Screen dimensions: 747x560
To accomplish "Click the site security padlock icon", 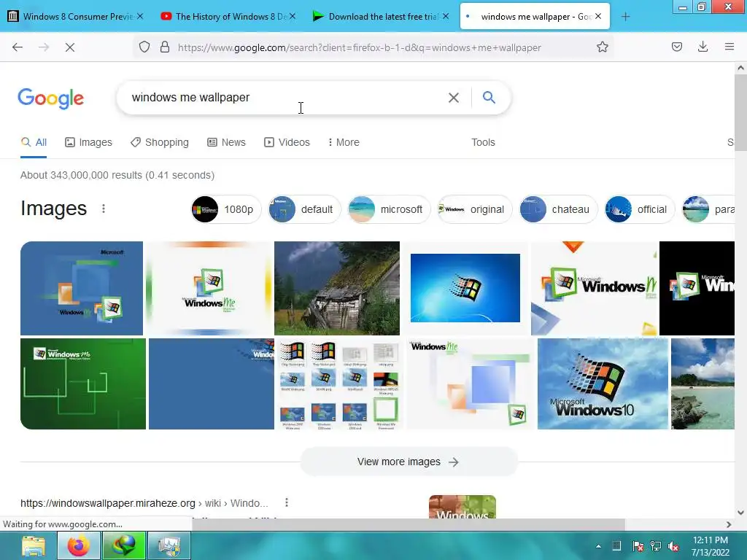I will tap(165, 47).
